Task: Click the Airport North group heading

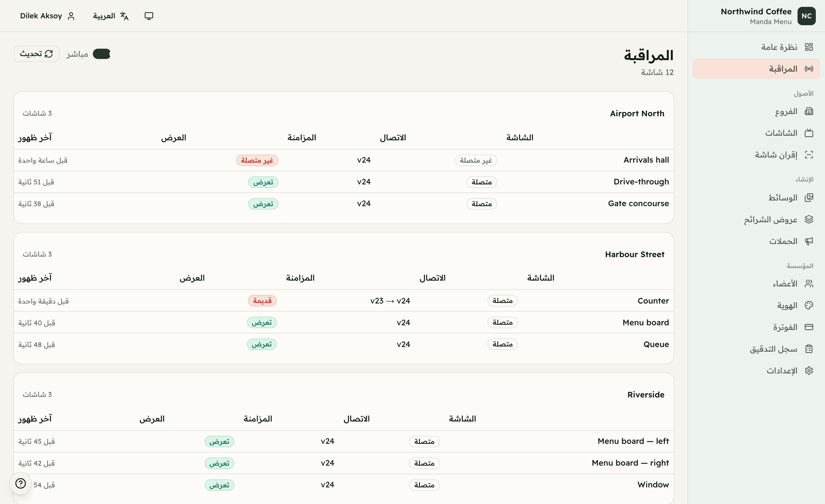Action: [x=637, y=113]
